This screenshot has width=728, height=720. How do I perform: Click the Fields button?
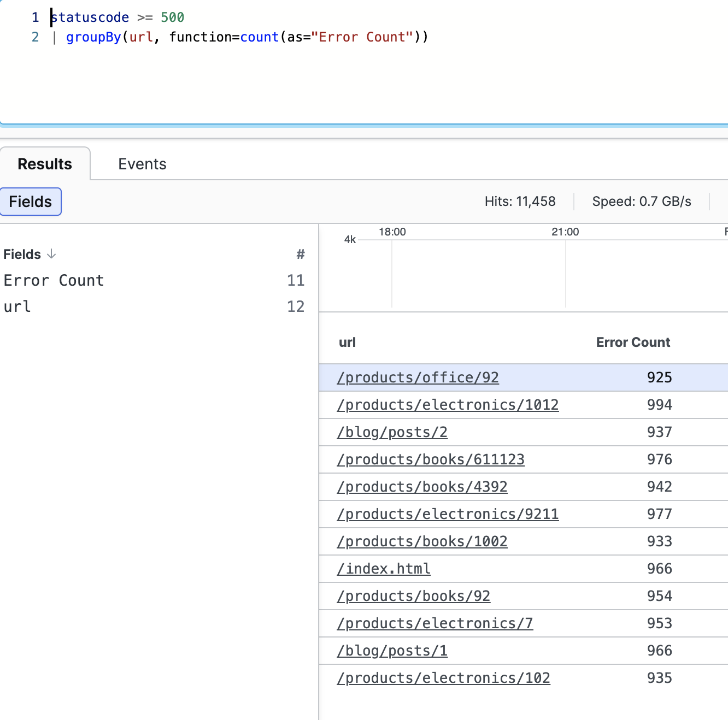point(31,201)
